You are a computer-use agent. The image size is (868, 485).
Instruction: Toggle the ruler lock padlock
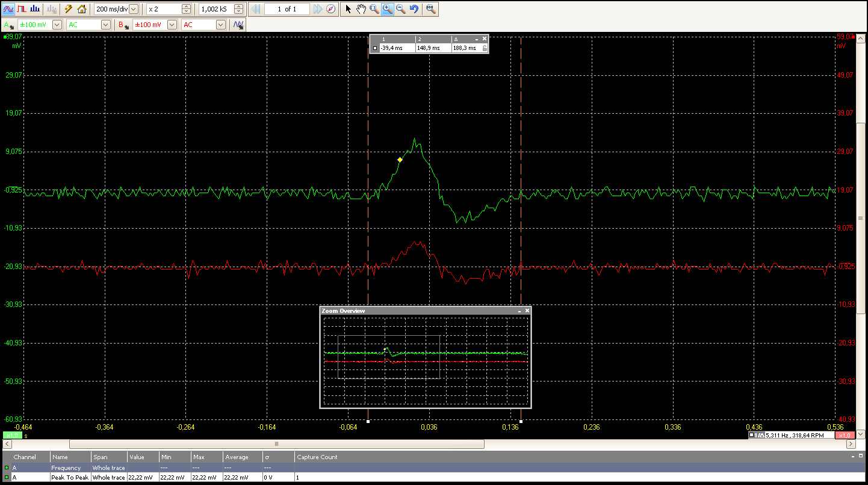click(x=485, y=48)
